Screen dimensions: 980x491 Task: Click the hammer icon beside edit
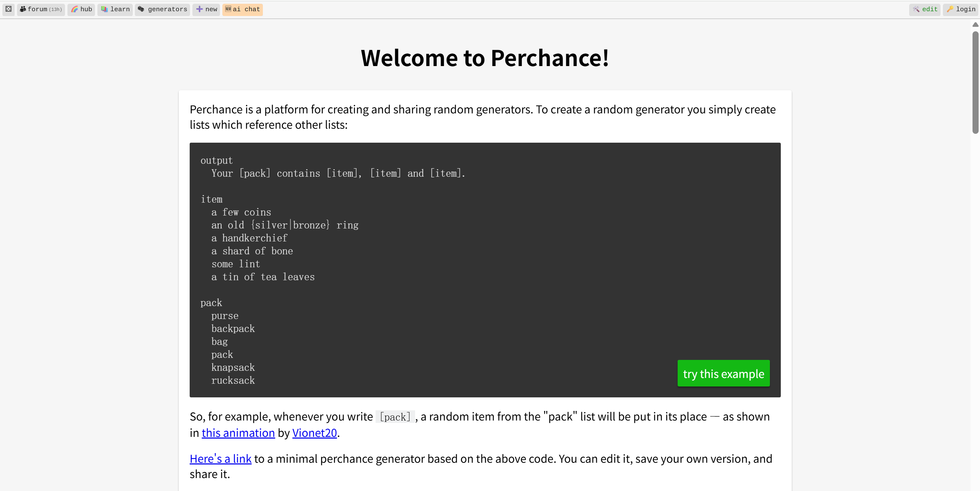click(916, 9)
